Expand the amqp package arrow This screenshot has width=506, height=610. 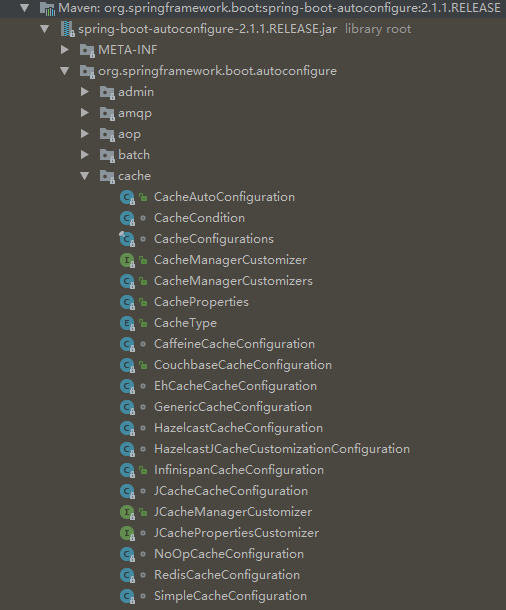point(84,113)
